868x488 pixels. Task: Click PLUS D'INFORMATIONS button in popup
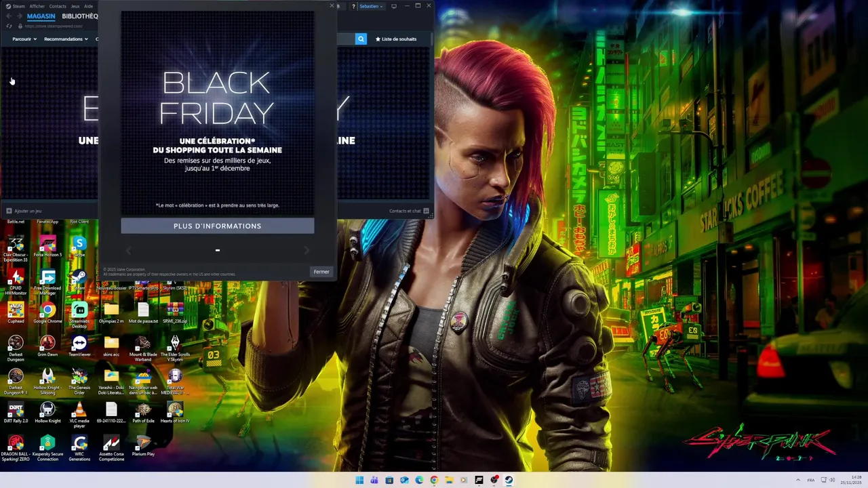(218, 226)
